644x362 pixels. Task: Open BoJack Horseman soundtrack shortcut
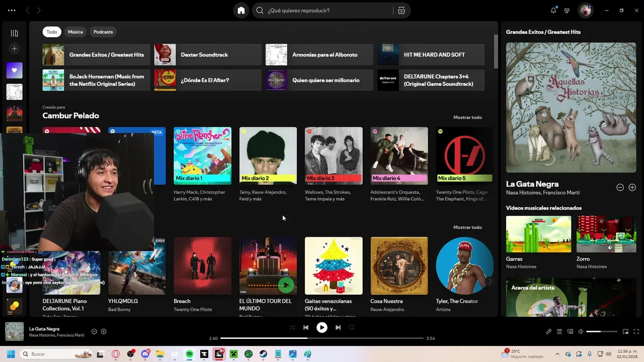96,80
